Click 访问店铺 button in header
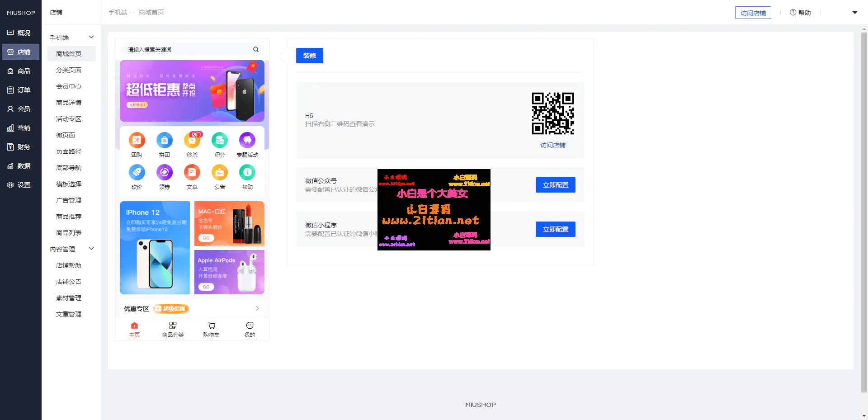Image resolution: width=868 pixels, height=420 pixels. pyautogui.click(x=753, y=13)
